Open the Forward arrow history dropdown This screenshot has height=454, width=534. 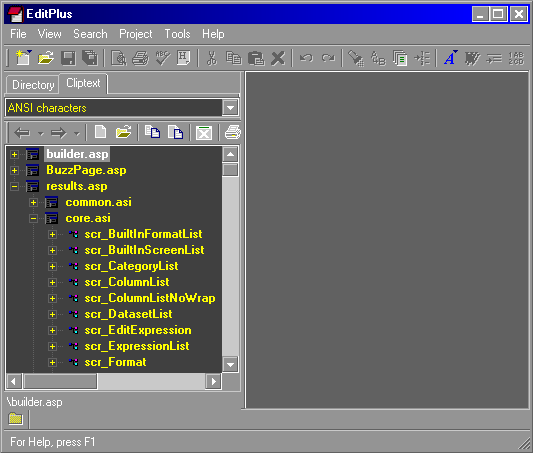point(77,134)
